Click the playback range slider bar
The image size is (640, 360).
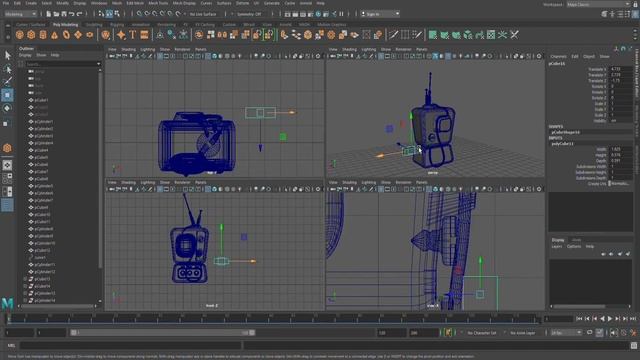click(162, 333)
